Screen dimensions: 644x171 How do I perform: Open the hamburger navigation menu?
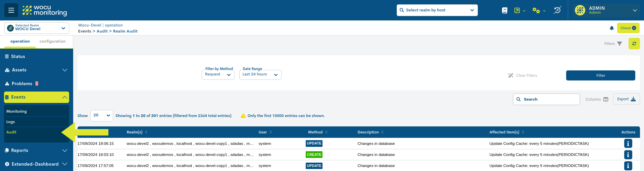11,10
